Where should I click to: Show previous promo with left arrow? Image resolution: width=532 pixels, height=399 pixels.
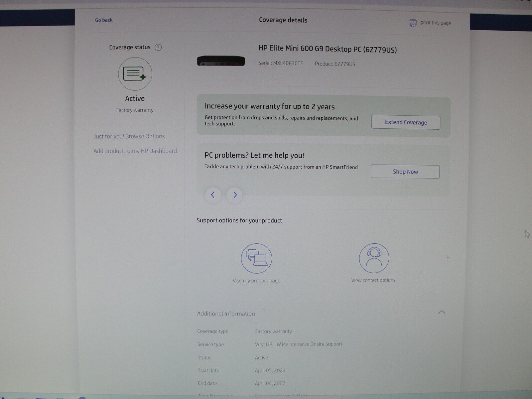(213, 195)
